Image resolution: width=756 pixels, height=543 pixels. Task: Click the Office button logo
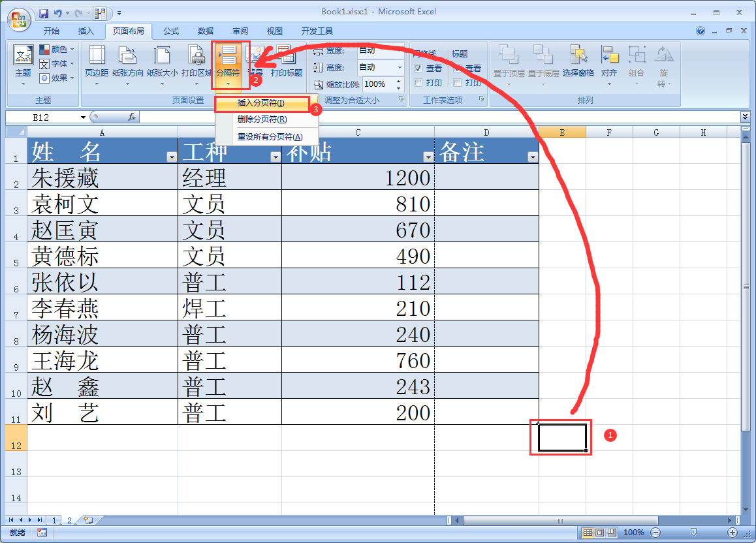[18, 18]
